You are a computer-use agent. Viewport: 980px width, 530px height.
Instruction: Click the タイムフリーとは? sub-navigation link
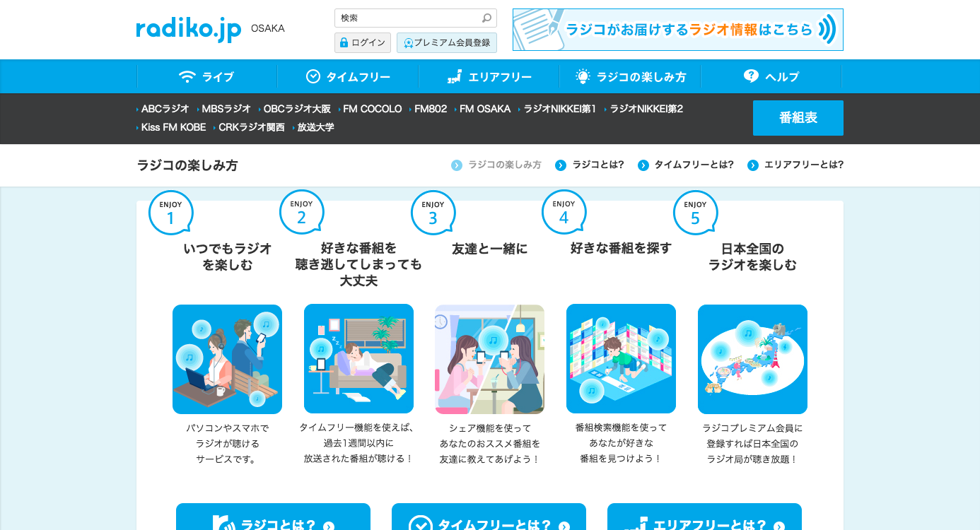(x=694, y=165)
